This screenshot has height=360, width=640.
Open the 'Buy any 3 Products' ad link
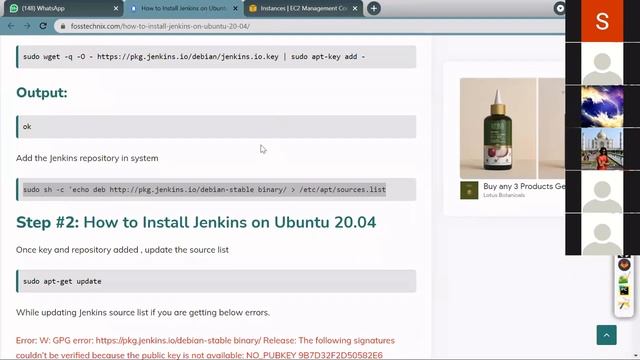click(524, 186)
